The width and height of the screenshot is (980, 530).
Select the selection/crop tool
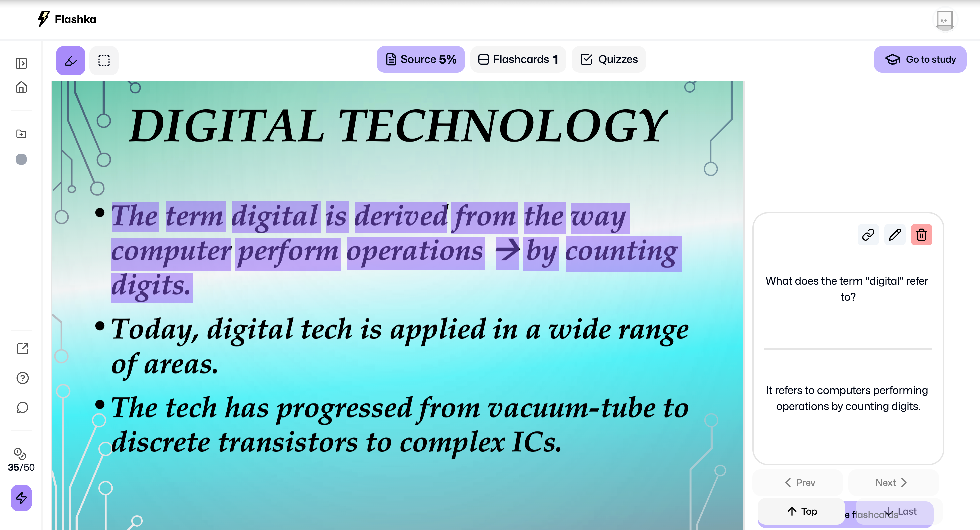click(x=103, y=60)
